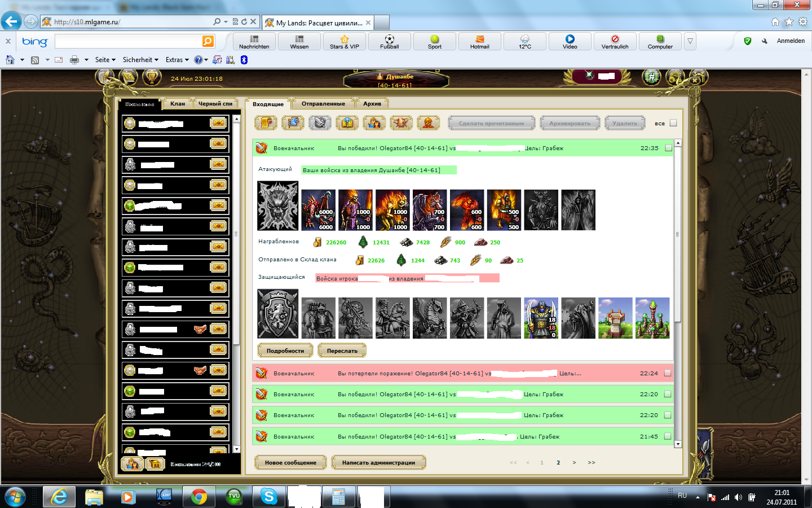812x508 pixels.
Task: Tick the checkbox for the 22:24 defeat message
Action: (668, 373)
